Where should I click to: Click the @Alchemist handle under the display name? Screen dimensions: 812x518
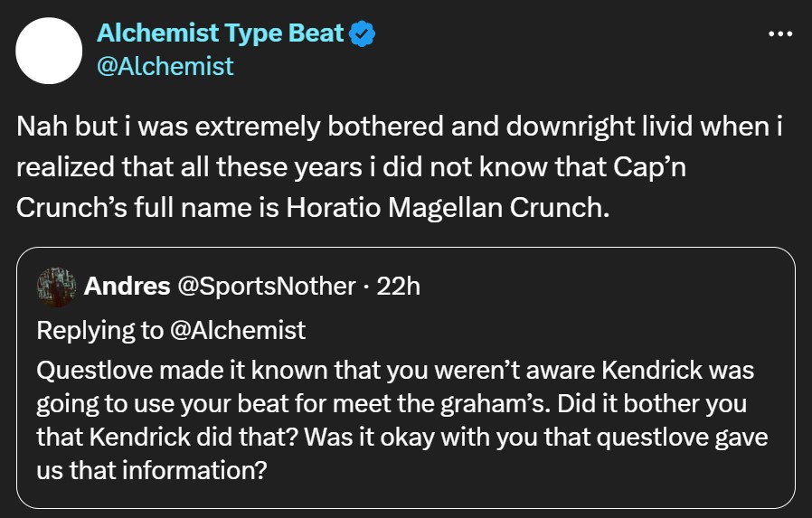(x=165, y=67)
